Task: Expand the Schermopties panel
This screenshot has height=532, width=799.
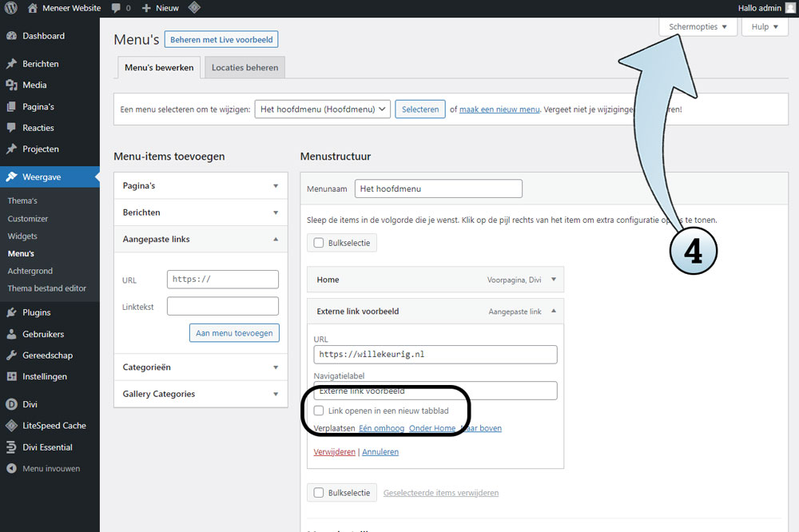Action: coord(698,26)
